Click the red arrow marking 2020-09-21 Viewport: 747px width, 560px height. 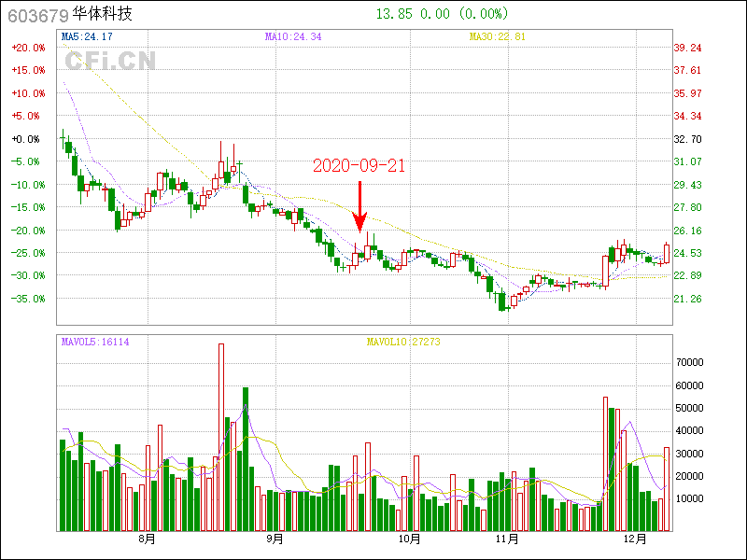click(359, 206)
